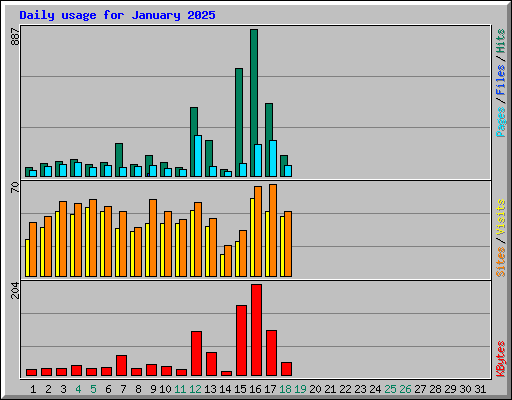Screen dimensions: 512x400
Task: Select green weekend day label 19
Action: [300, 389]
